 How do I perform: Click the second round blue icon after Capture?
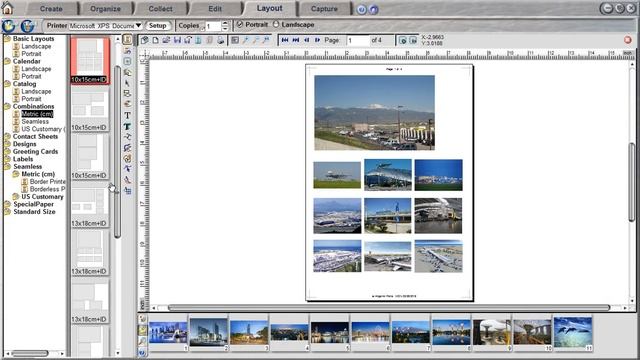click(x=373, y=9)
